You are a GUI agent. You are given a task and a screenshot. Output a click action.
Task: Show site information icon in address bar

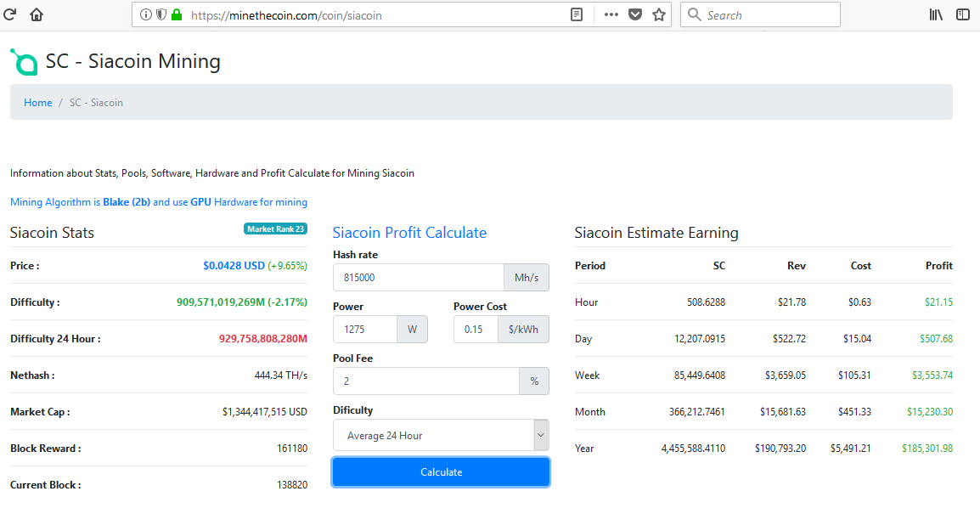coord(145,14)
